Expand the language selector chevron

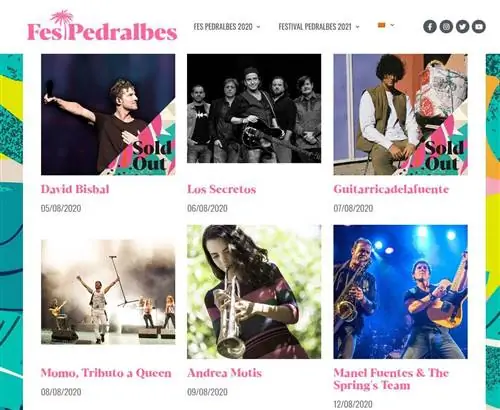tap(392, 25)
